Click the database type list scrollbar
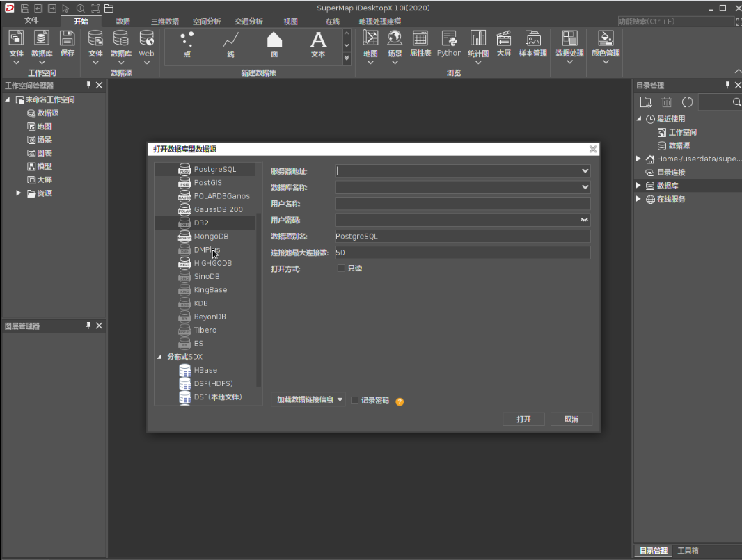 tap(258, 299)
